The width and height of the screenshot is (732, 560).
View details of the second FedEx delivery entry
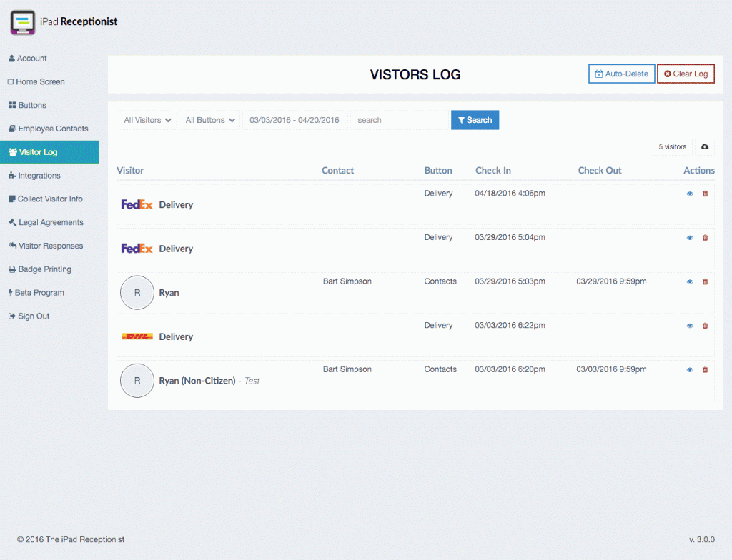tap(689, 237)
